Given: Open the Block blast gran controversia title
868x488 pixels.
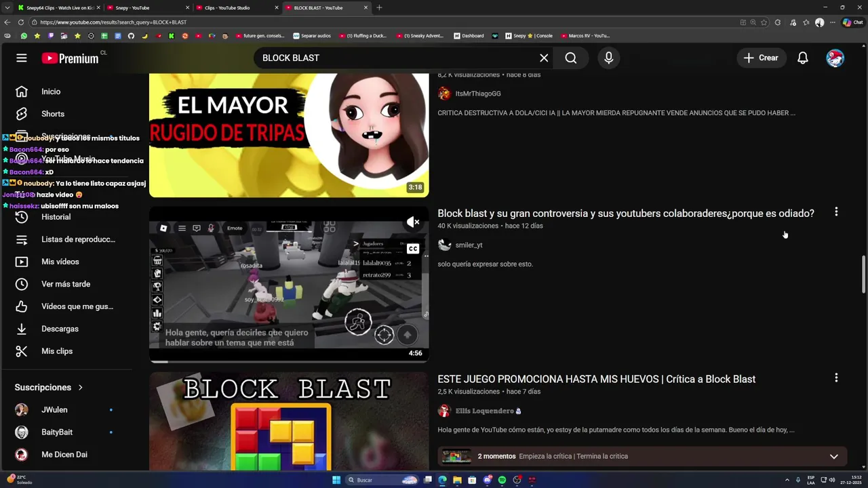Looking at the screenshot, I should (x=626, y=213).
